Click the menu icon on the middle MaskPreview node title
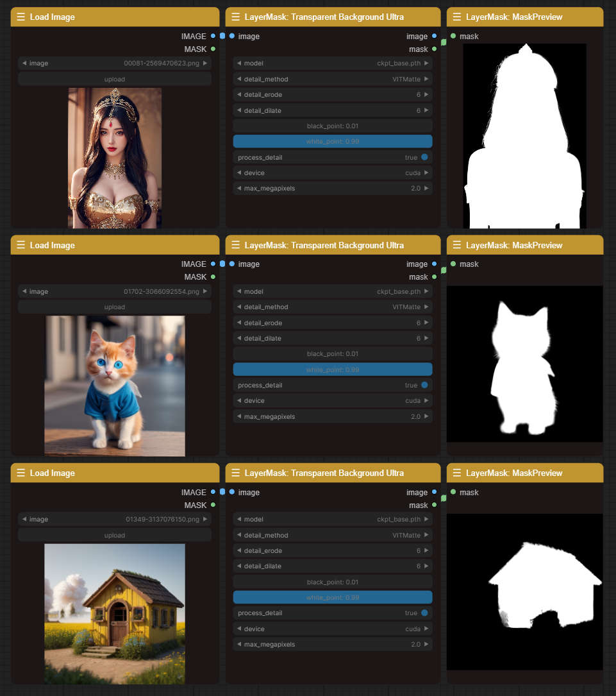This screenshot has width=616, height=696. (x=457, y=245)
